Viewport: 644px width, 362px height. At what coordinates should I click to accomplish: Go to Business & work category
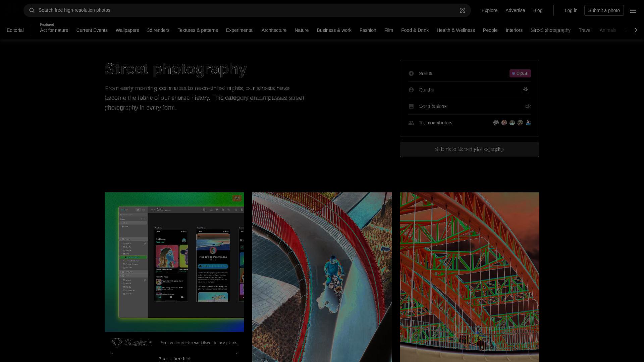[x=334, y=30]
